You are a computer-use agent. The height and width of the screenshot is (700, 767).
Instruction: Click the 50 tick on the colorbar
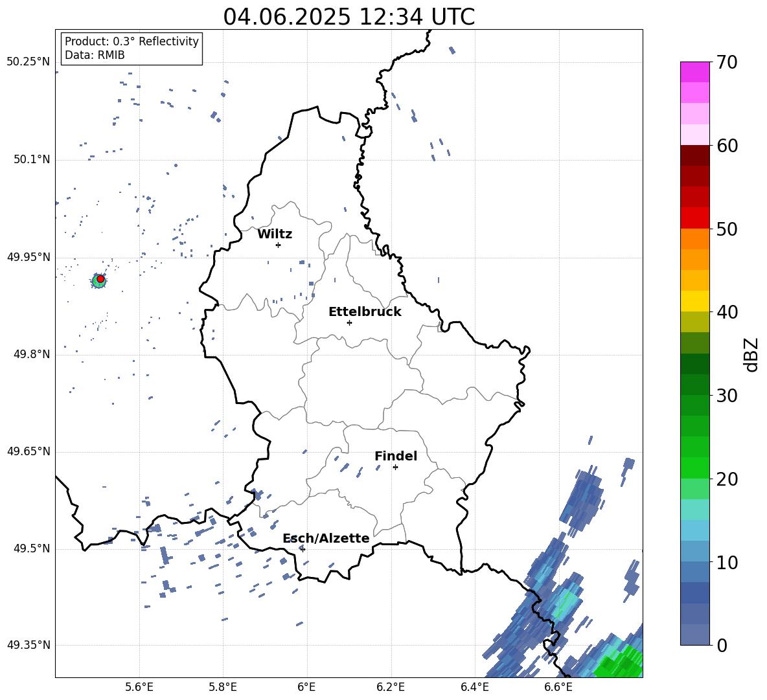pos(727,229)
